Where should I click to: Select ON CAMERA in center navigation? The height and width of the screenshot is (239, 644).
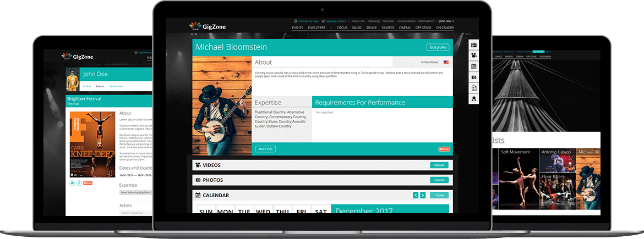[445, 28]
